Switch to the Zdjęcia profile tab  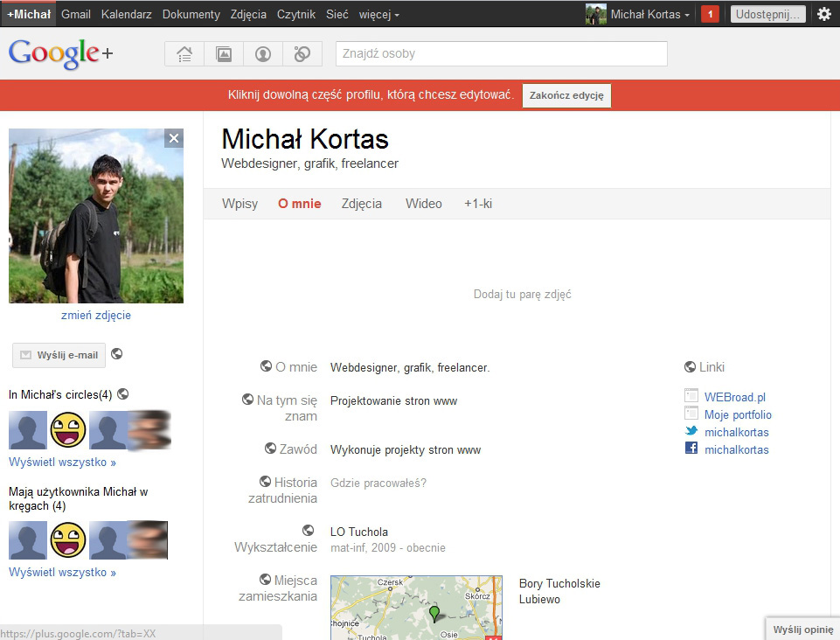pyautogui.click(x=361, y=204)
